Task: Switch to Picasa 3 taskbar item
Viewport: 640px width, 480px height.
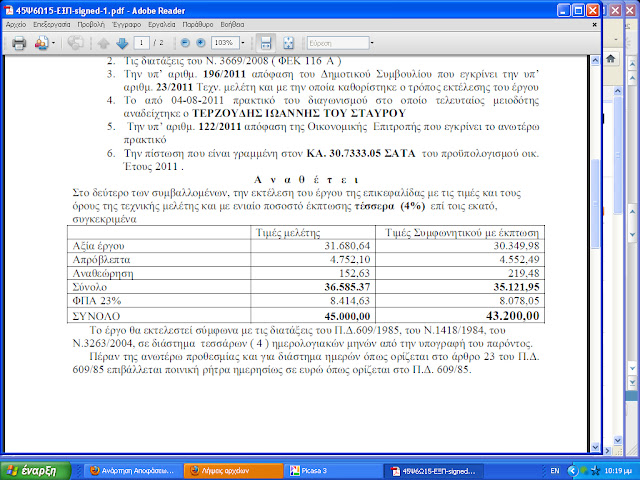Action: pos(333,471)
